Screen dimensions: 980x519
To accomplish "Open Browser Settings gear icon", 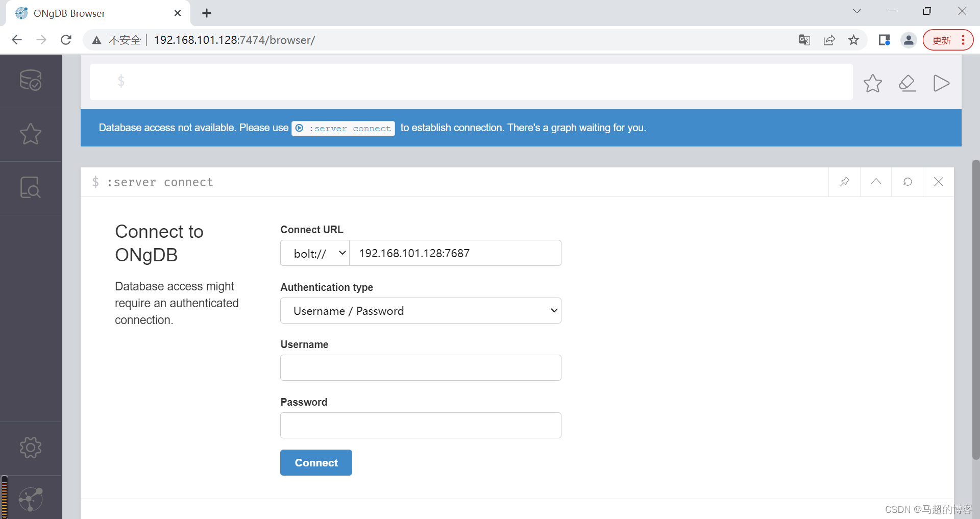I will (31, 448).
